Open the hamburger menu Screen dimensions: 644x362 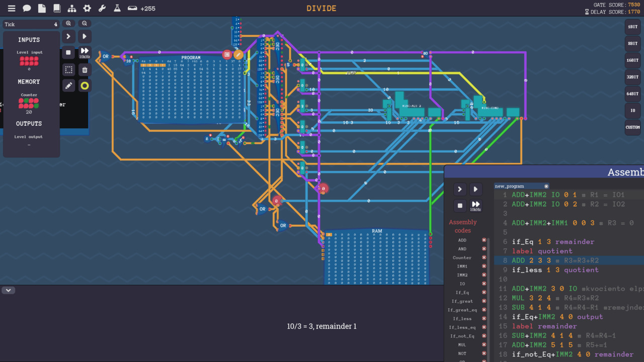pyautogui.click(x=11, y=8)
